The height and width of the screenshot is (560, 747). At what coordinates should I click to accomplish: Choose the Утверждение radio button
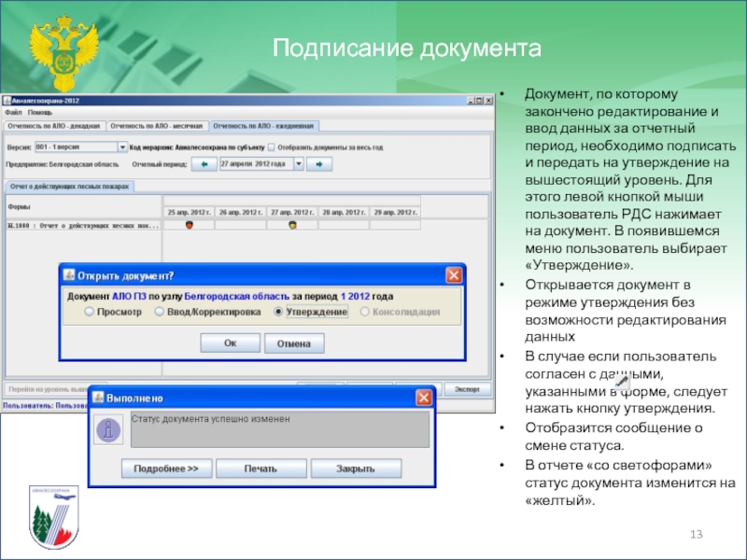click(x=279, y=312)
